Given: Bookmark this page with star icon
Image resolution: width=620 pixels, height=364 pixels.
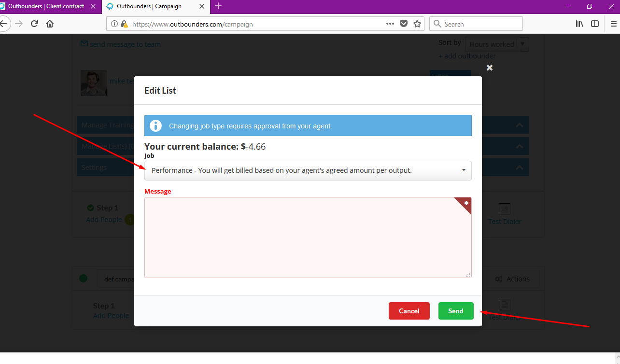Looking at the screenshot, I should coord(417,24).
